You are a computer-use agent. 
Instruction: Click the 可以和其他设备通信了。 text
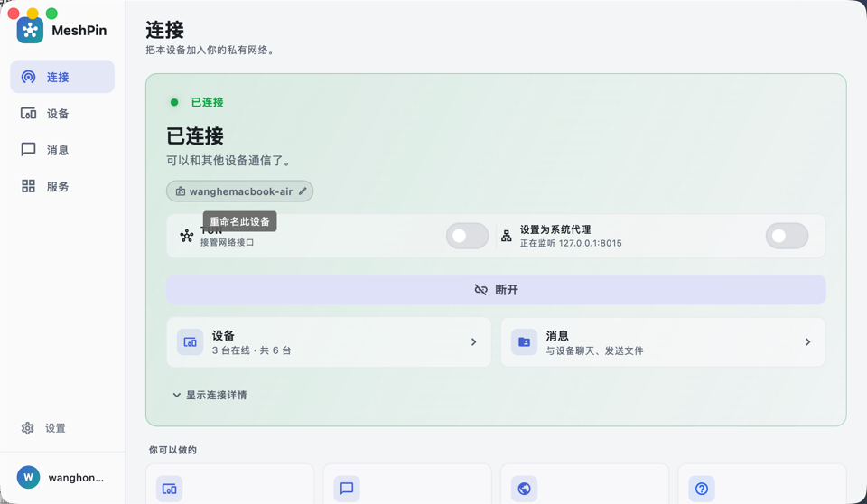point(229,161)
